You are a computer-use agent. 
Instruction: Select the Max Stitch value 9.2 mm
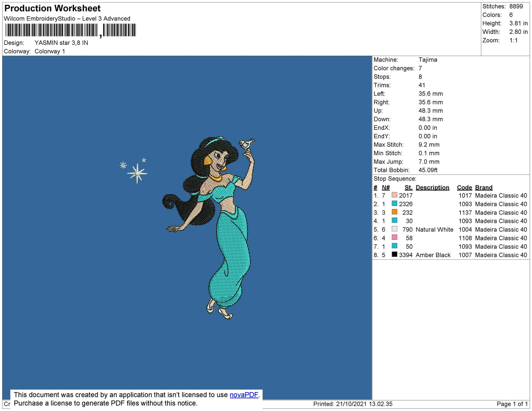(429, 145)
